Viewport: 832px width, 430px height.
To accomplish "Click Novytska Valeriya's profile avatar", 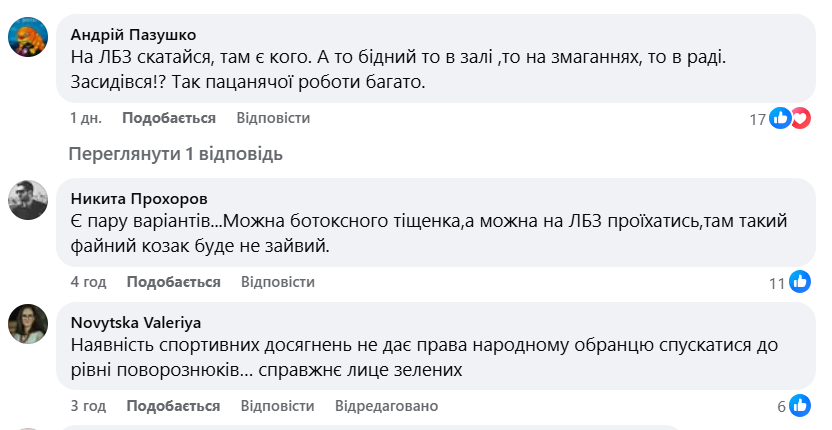I will (28, 323).
